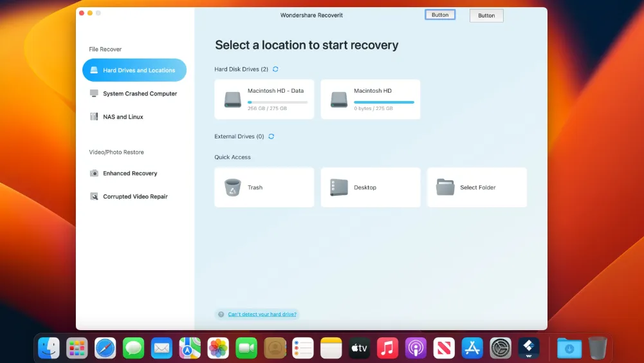Click the Wondershare Recoverit window title

point(311,15)
